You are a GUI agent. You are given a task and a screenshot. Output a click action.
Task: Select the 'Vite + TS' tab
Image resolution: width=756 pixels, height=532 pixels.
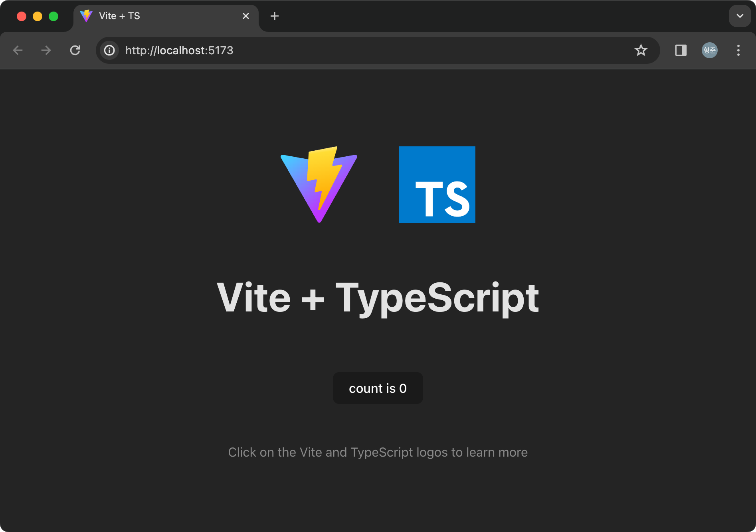[x=166, y=16]
